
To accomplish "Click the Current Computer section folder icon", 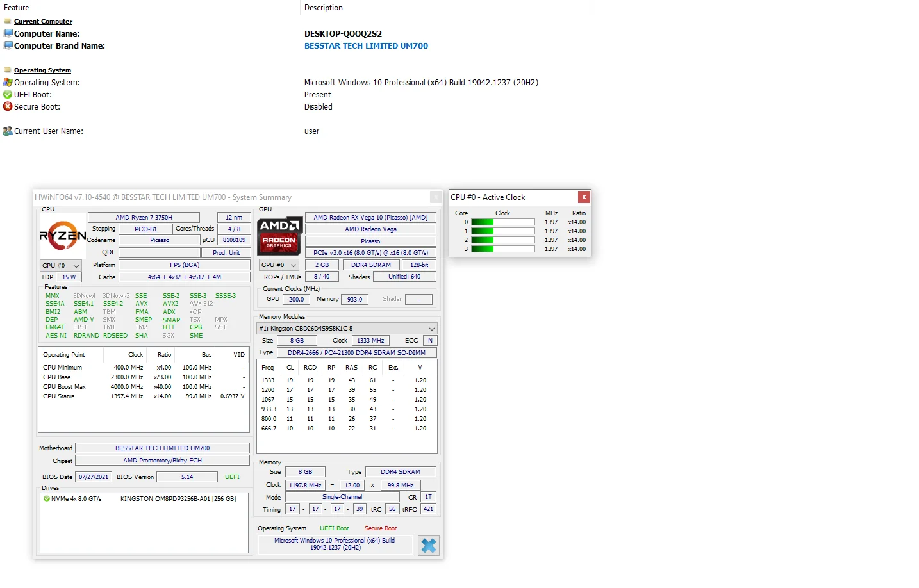I will point(8,21).
